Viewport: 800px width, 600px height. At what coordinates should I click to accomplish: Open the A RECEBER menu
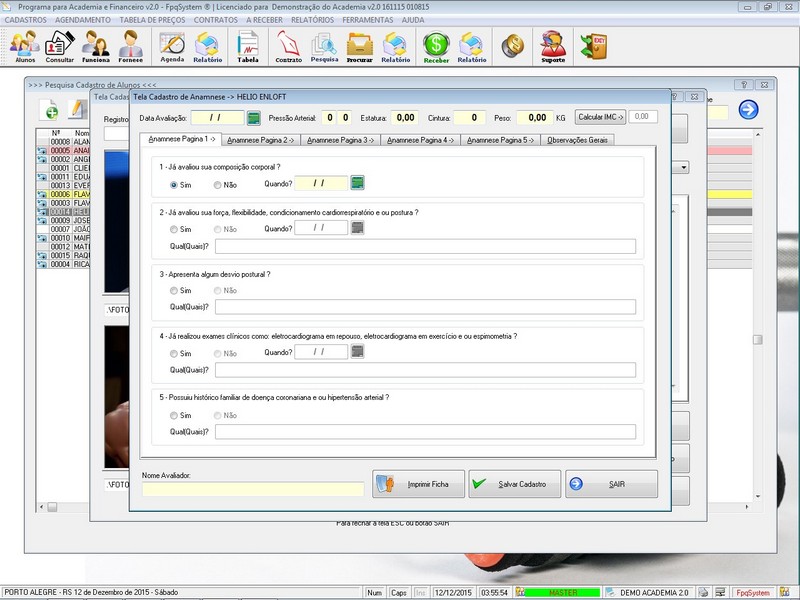tap(264, 20)
